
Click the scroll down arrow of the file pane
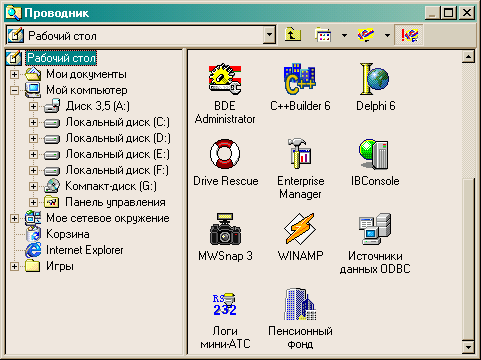[x=468, y=347]
